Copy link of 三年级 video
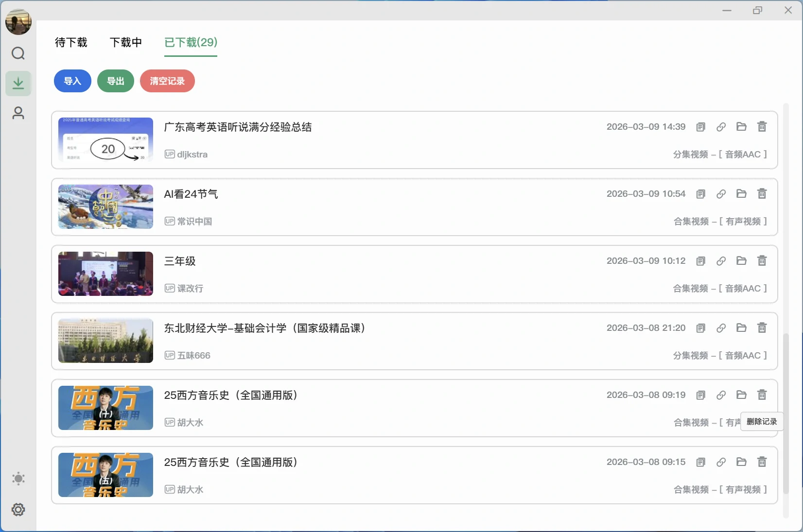The width and height of the screenshot is (803, 532). [721, 261]
